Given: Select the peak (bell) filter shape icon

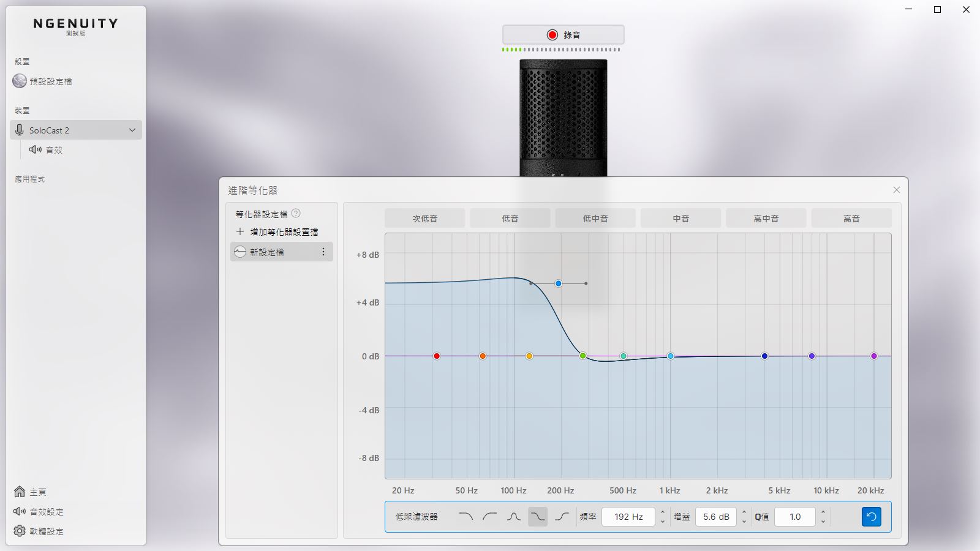Looking at the screenshot, I should click(x=514, y=517).
